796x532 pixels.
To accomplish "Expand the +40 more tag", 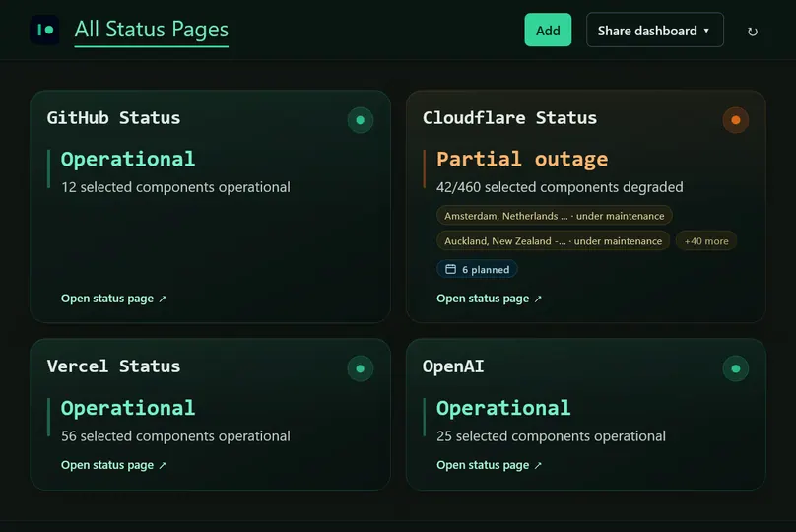I will point(706,241).
